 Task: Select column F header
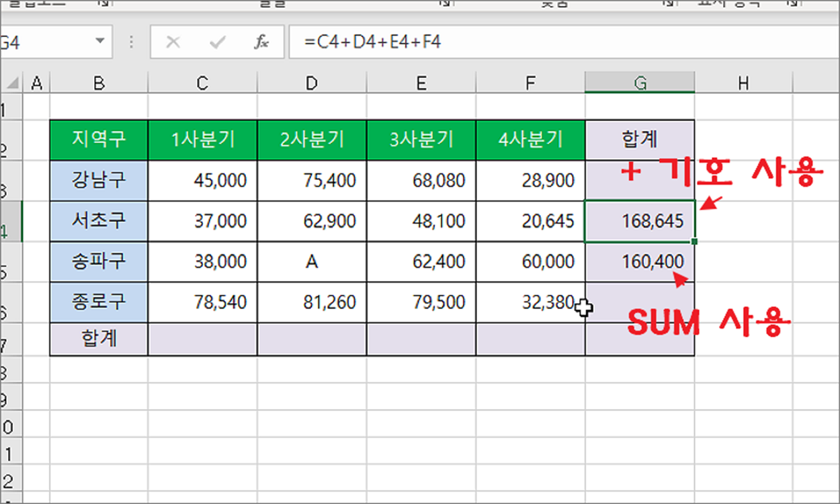531,83
